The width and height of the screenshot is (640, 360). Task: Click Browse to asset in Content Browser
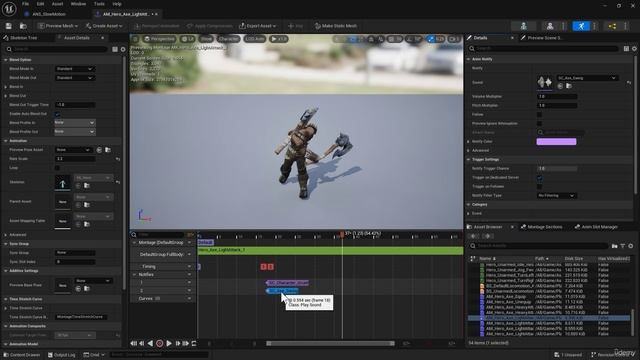(x=23, y=26)
